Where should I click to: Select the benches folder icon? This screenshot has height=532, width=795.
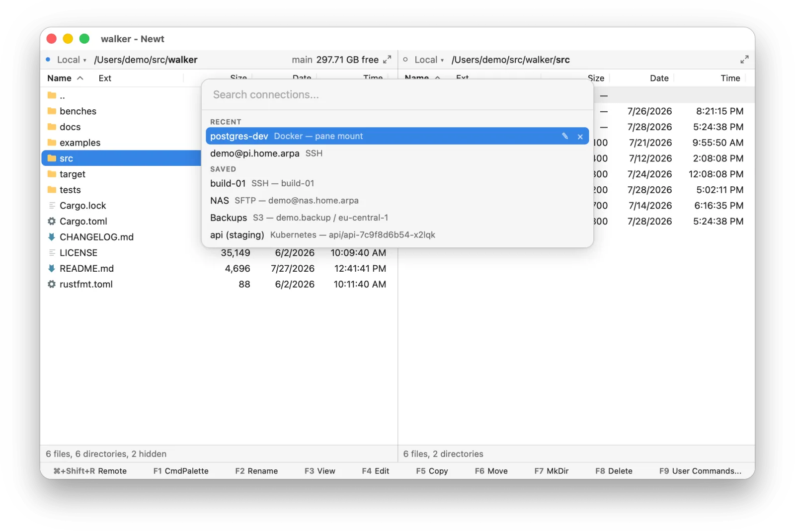52,111
